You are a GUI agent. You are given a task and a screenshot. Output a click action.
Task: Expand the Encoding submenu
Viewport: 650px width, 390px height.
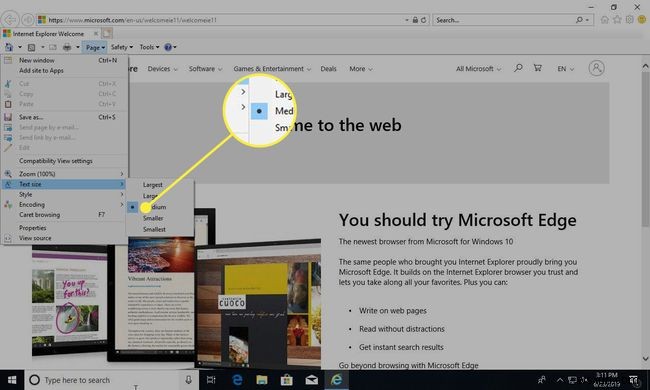click(64, 204)
